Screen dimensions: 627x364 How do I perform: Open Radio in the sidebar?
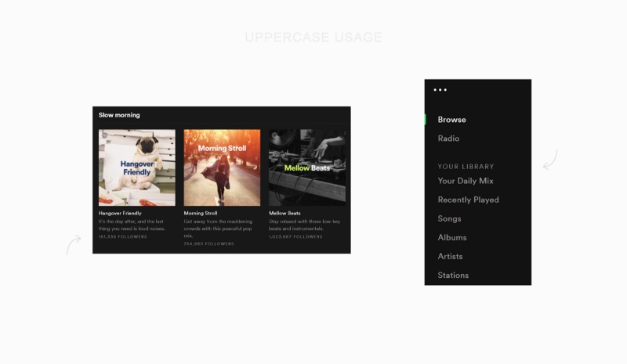448,139
